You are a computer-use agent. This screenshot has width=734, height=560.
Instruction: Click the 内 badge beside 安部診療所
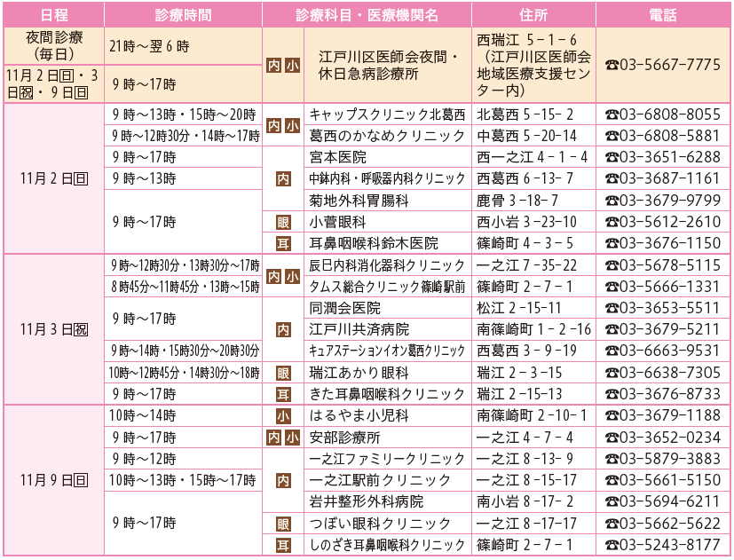(x=274, y=438)
